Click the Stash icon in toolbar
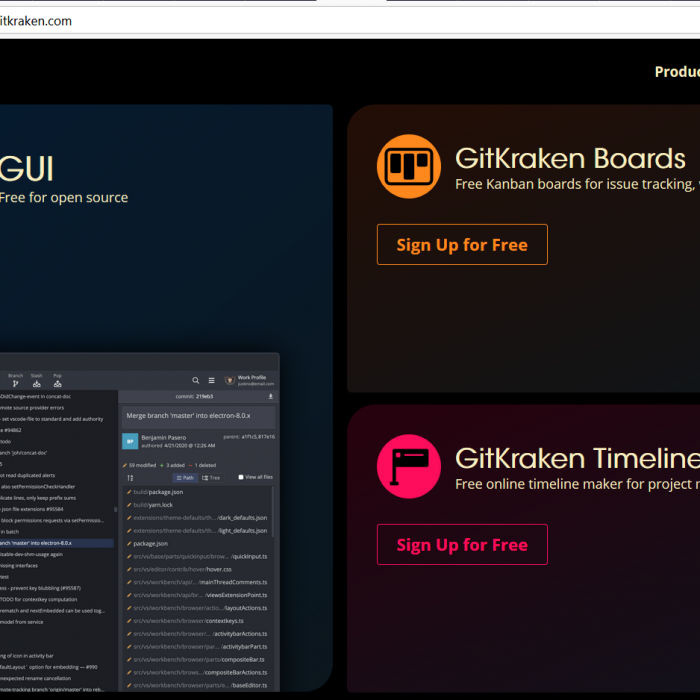The image size is (700, 700). [37, 382]
